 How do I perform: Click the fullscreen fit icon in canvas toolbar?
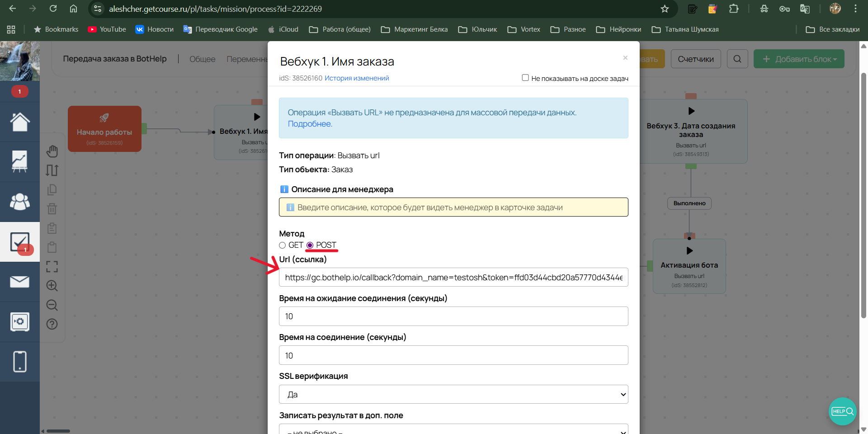(x=52, y=267)
